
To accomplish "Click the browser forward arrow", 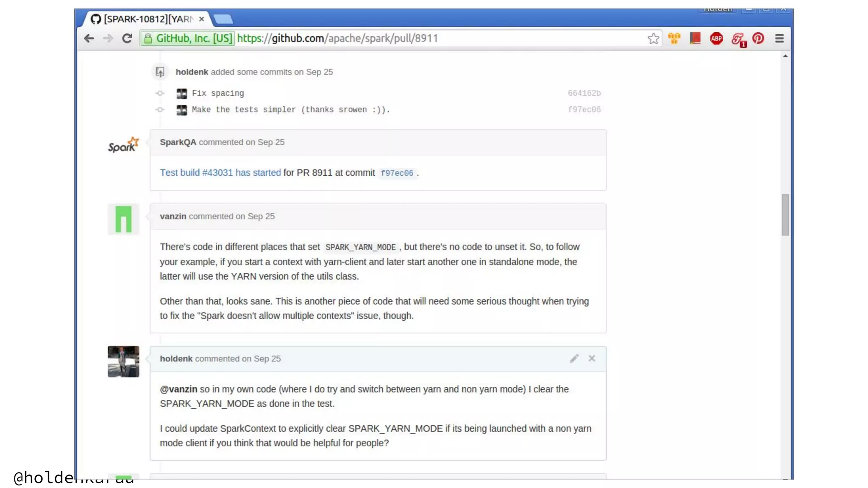I will [108, 39].
